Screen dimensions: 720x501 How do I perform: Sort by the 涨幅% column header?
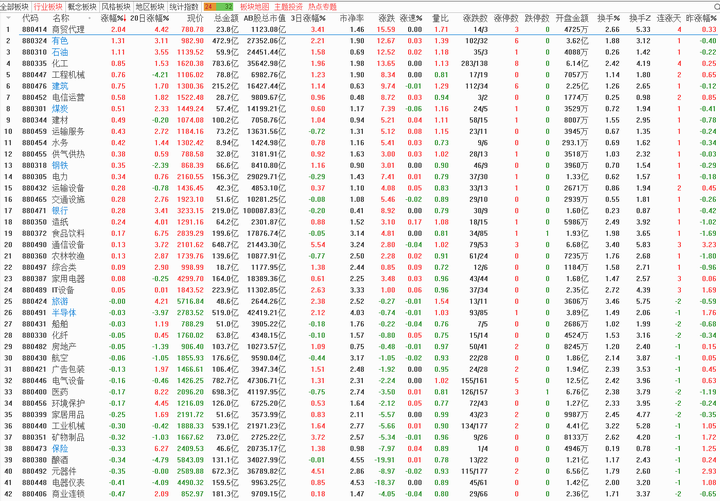pos(112,18)
